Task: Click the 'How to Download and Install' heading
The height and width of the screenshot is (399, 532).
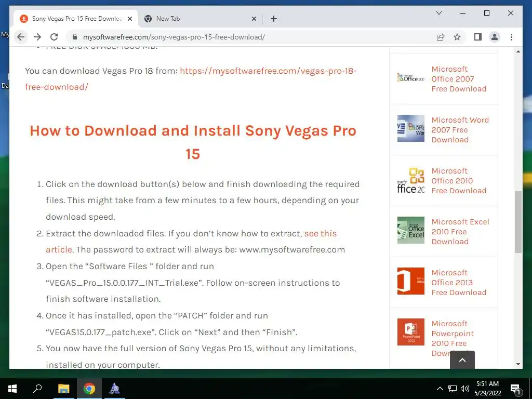Action: [x=193, y=142]
